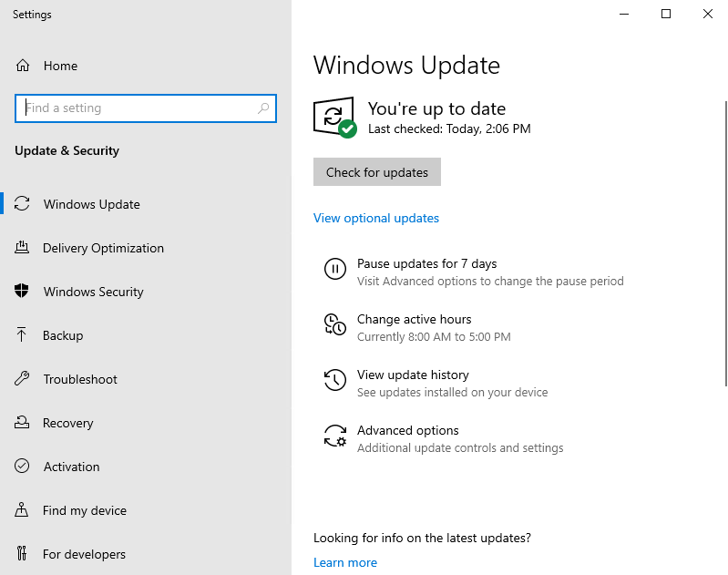The image size is (728, 575).
Task: Click the You're up to date heading
Action: (436, 108)
